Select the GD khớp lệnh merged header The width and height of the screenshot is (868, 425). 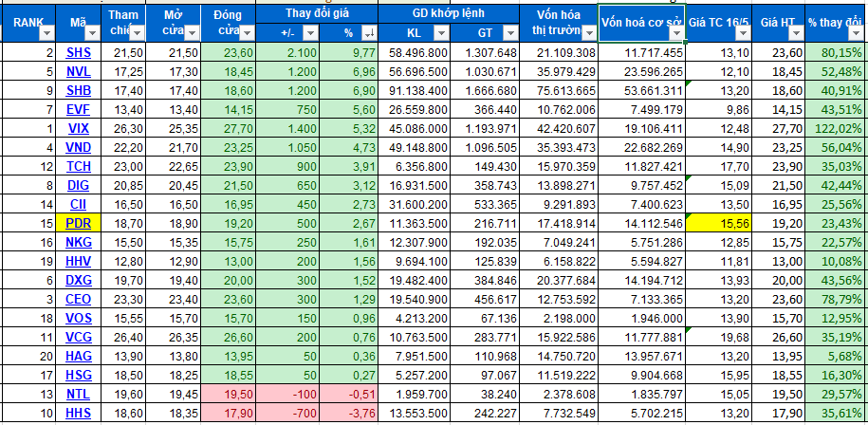point(449,14)
